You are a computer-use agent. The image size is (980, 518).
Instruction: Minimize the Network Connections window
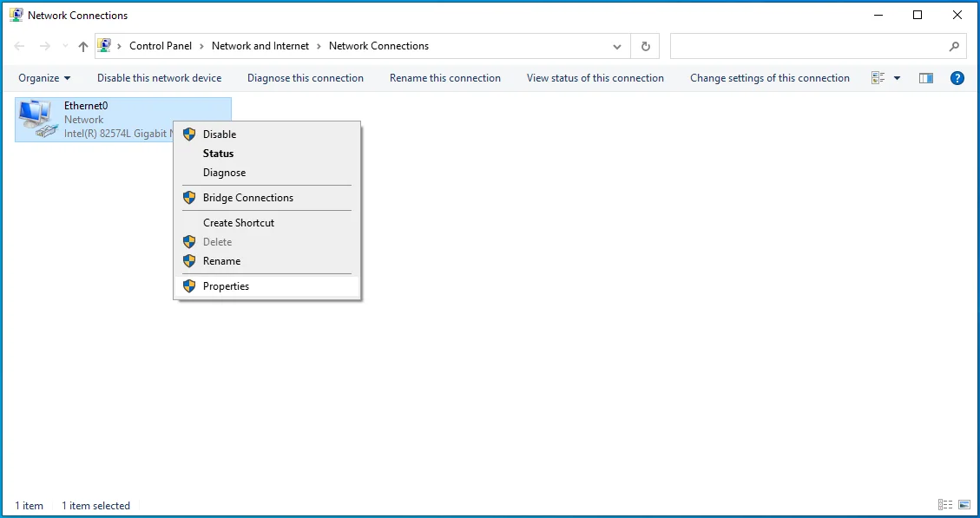878,15
